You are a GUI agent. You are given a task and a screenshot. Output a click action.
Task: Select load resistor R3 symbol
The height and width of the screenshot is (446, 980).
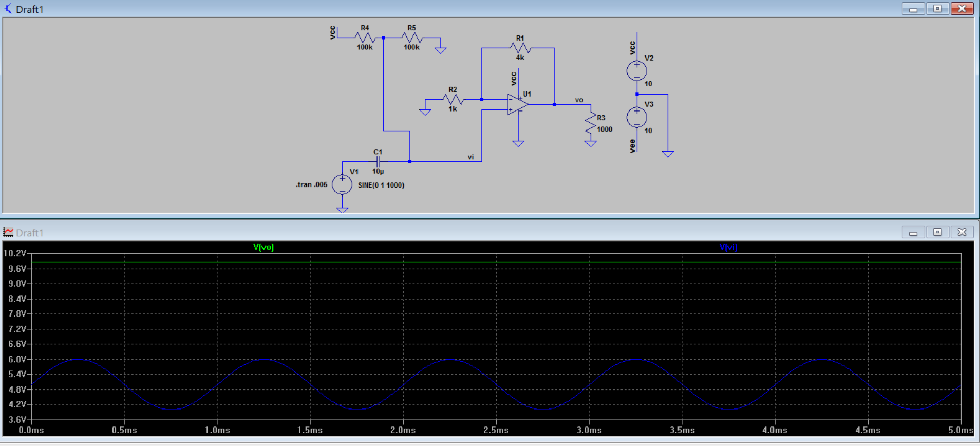click(591, 124)
